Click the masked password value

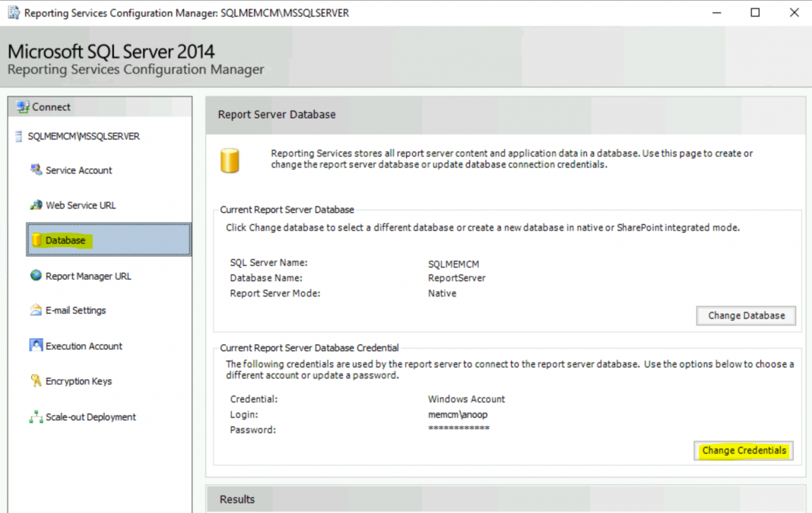pos(458,429)
